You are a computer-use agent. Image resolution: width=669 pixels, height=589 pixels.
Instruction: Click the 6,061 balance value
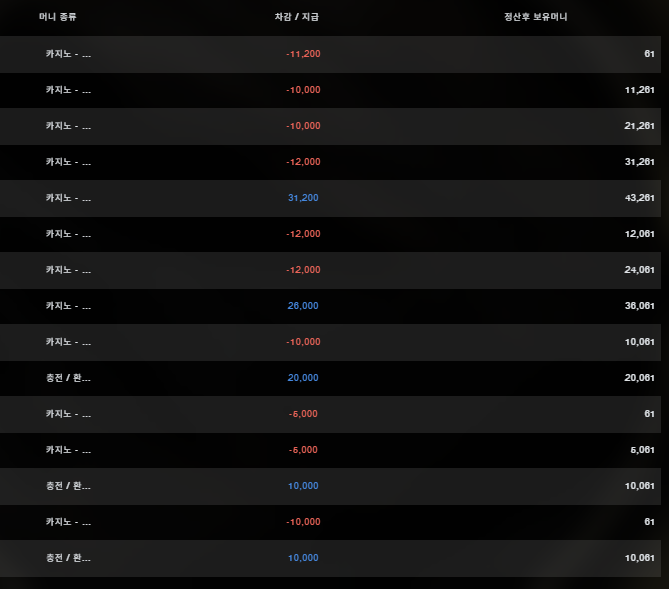(640, 450)
